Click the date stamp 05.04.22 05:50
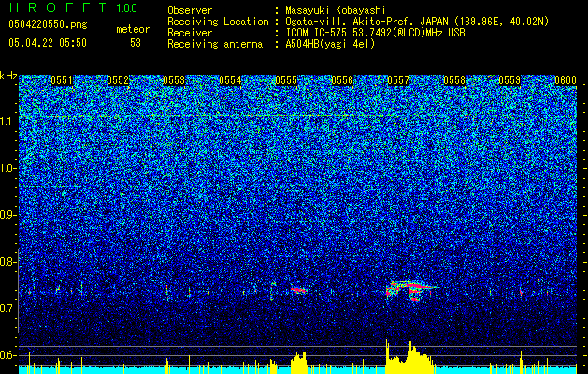 (48, 43)
